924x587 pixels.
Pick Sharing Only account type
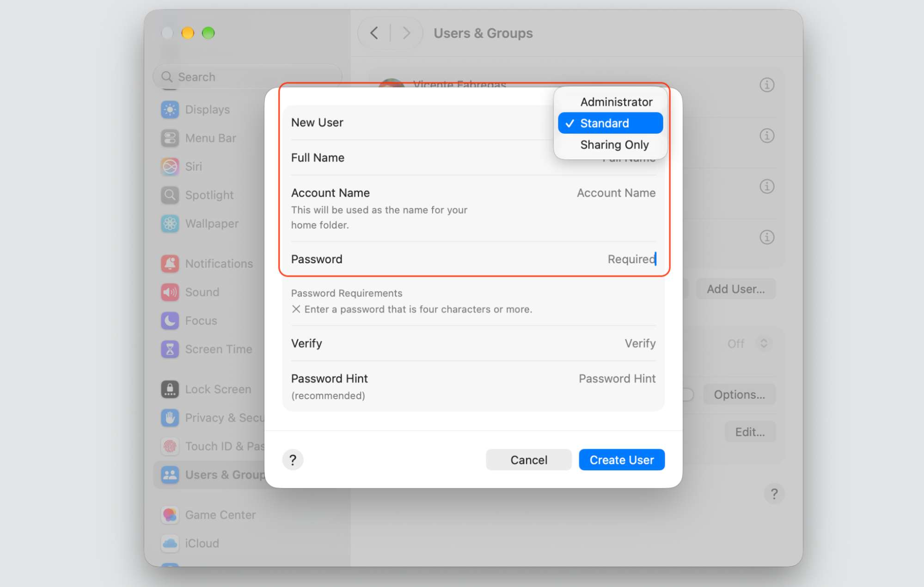tap(610, 145)
